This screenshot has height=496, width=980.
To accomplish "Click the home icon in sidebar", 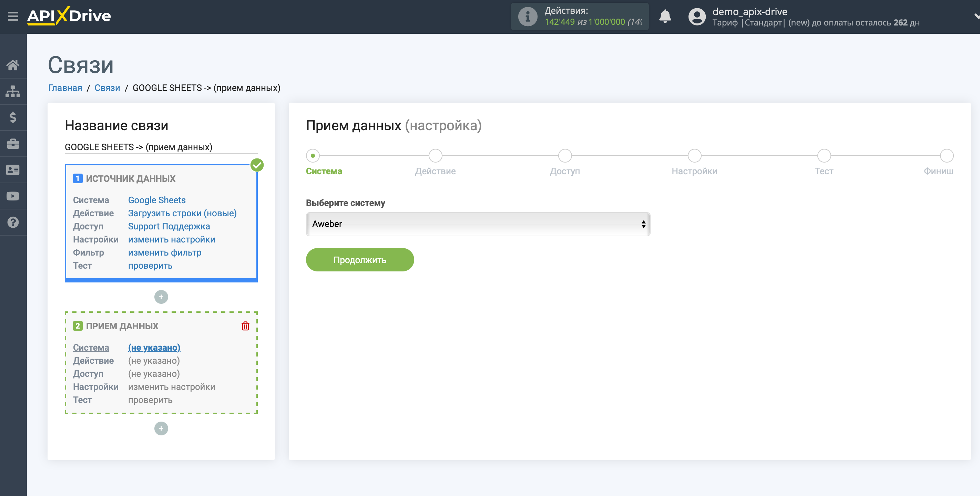I will tap(13, 65).
